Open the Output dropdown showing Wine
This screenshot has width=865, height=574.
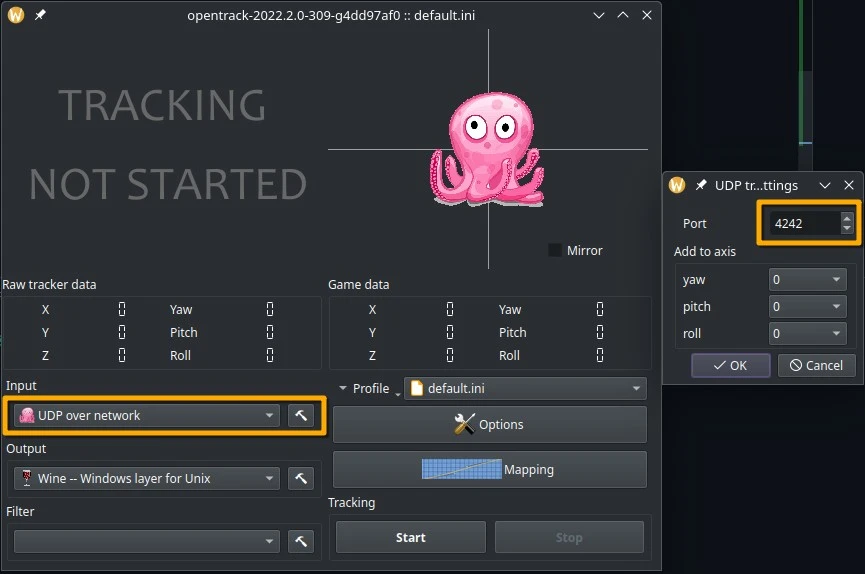pyautogui.click(x=146, y=478)
